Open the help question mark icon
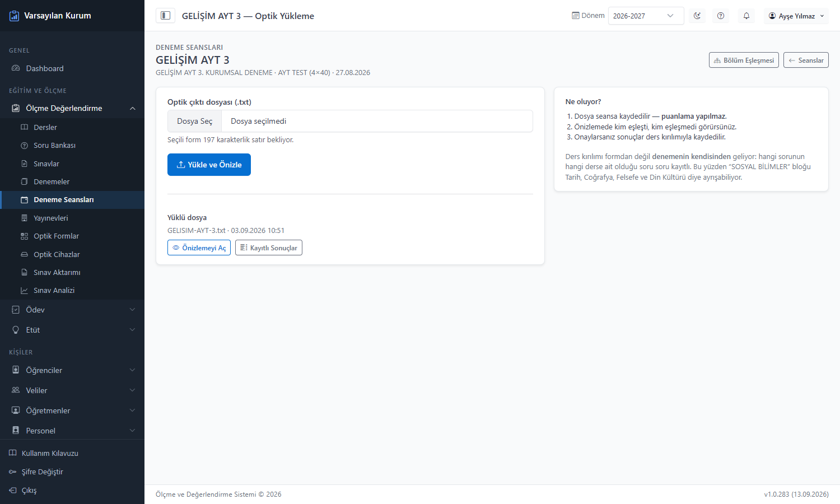 click(x=721, y=16)
